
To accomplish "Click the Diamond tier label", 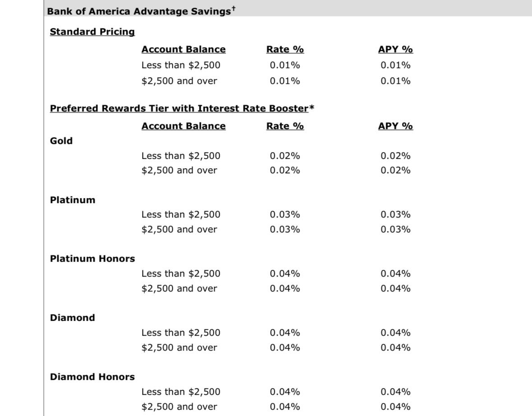I will click(73, 318).
